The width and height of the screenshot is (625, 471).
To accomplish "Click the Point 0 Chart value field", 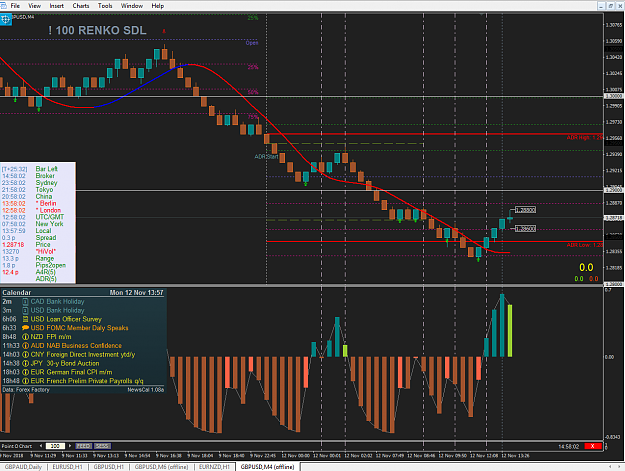I will (55, 446).
